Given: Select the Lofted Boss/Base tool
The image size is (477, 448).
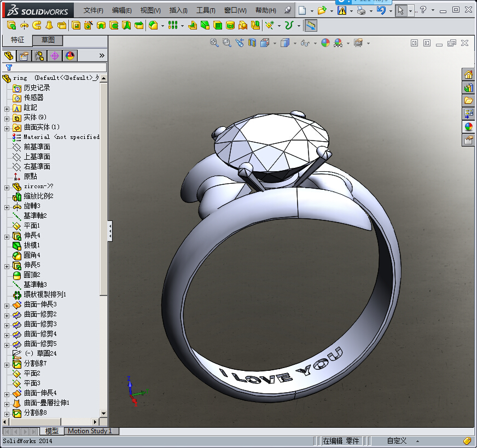Looking at the screenshot, I should point(49,26).
